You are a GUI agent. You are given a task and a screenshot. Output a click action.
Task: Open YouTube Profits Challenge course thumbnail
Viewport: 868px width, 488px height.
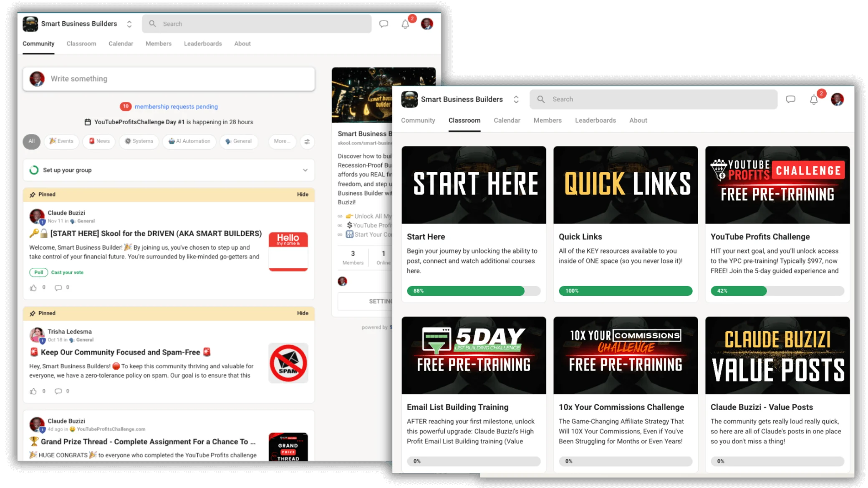point(777,185)
